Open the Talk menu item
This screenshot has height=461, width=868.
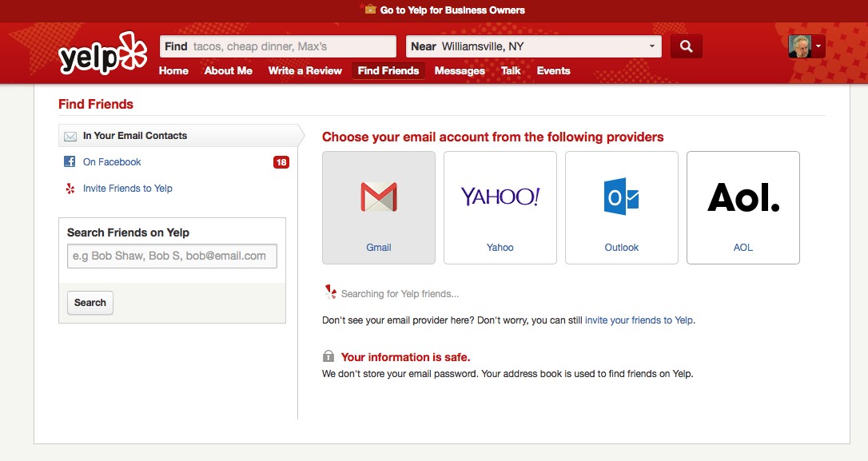(x=511, y=71)
